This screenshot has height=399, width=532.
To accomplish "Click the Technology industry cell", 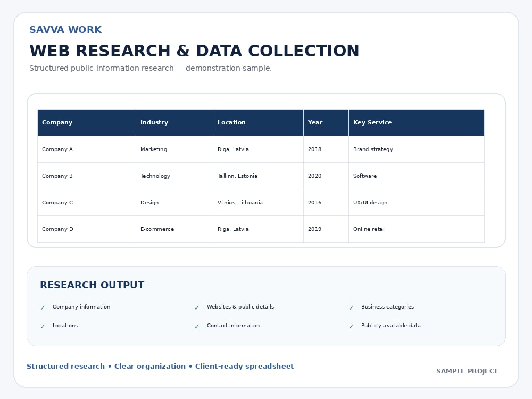I will 174,176.
